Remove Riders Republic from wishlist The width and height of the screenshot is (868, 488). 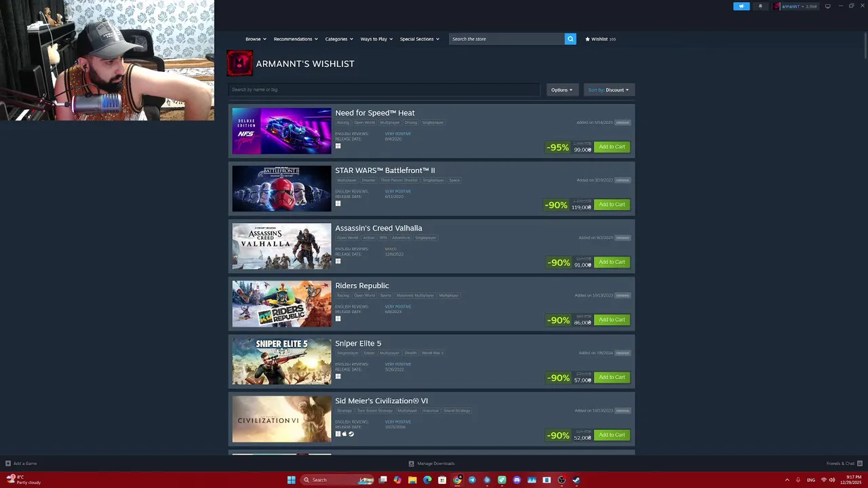tap(623, 296)
